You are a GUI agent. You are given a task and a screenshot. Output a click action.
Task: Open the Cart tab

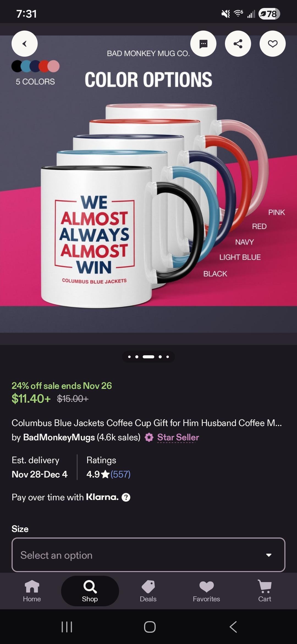click(265, 591)
